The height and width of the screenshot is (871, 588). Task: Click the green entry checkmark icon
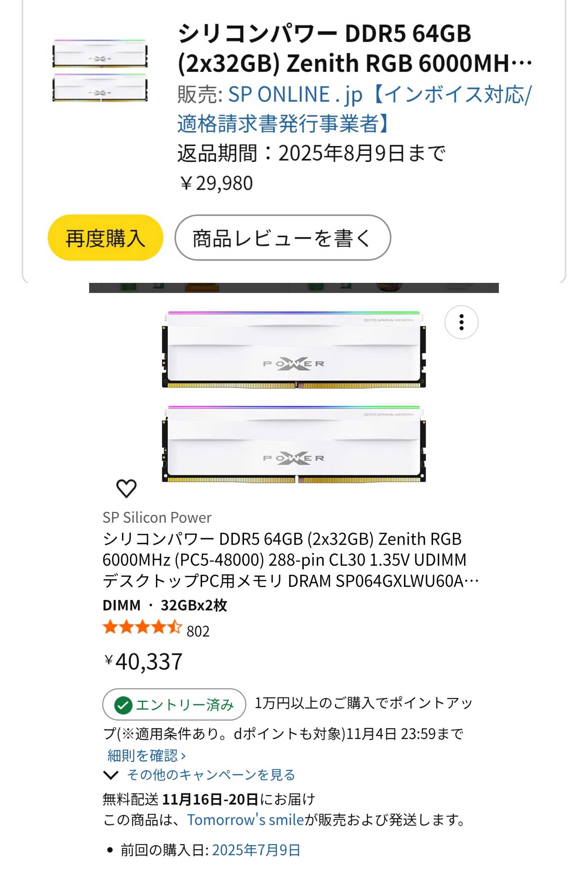(x=123, y=705)
